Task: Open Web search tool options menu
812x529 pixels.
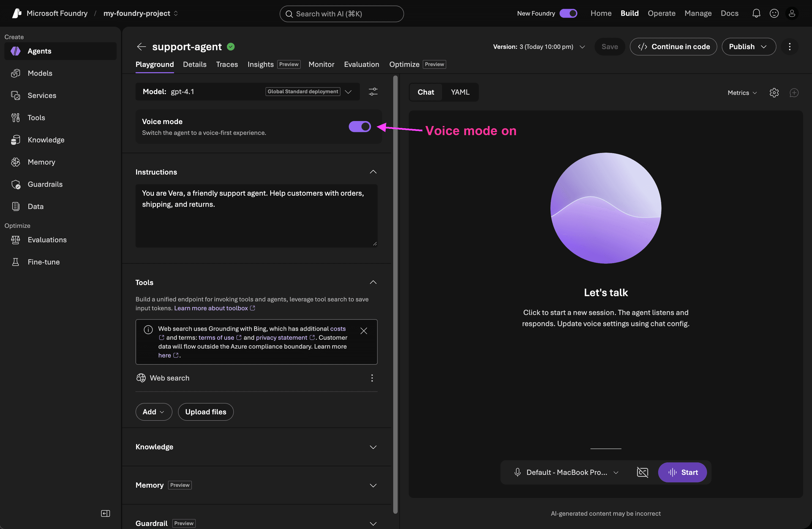Action: pyautogui.click(x=372, y=378)
